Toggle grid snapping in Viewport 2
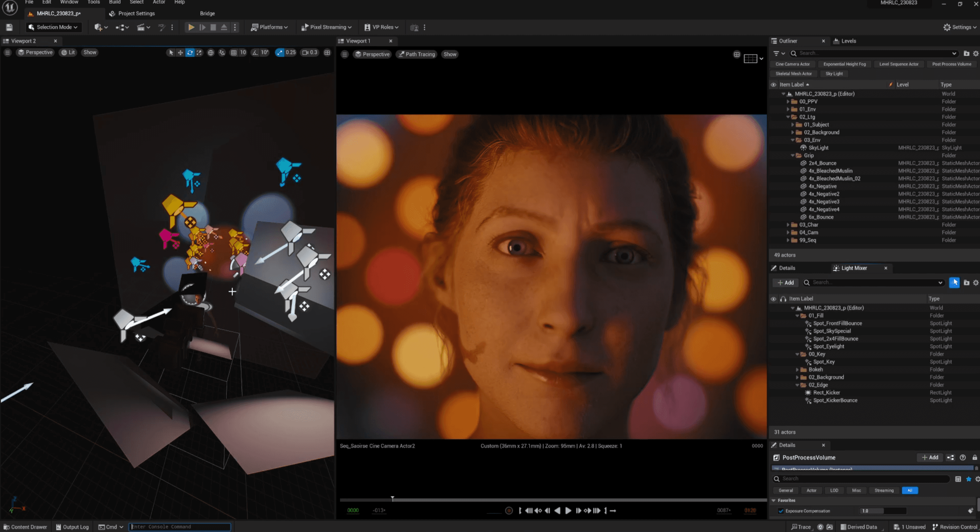This screenshot has width=980, height=532. [x=234, y=53]
